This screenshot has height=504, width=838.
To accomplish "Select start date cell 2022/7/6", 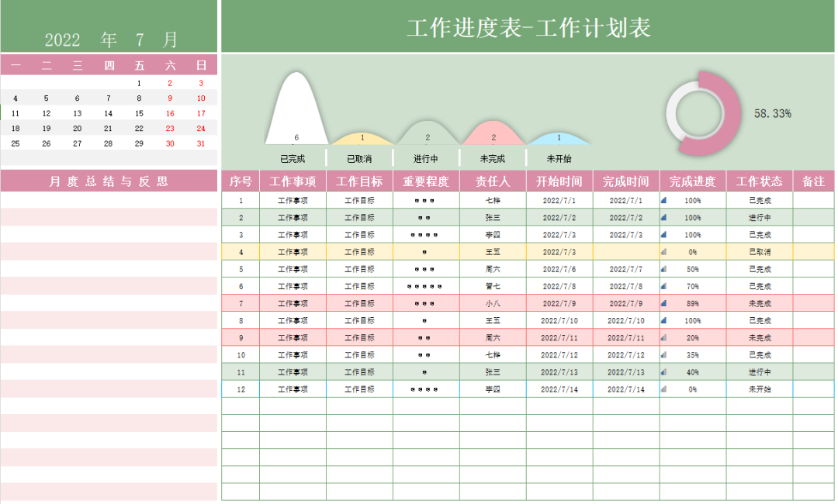I will click(559, 269).
